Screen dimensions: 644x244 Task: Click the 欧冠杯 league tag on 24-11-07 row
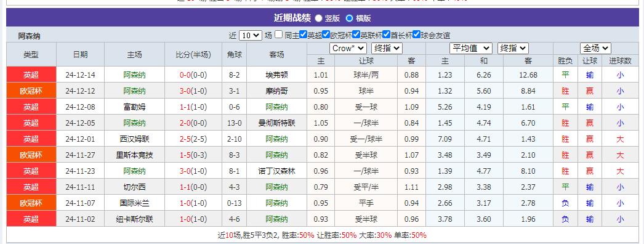point(31,203)
